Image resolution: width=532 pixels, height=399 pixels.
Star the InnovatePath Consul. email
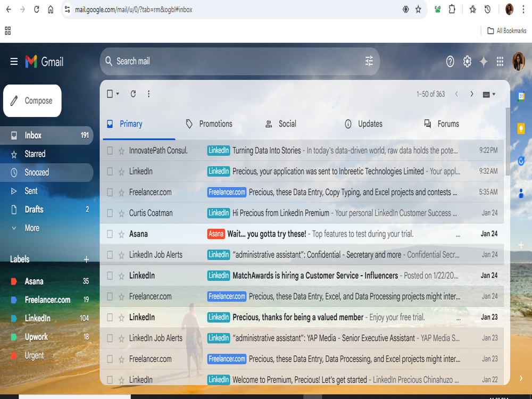121,151
